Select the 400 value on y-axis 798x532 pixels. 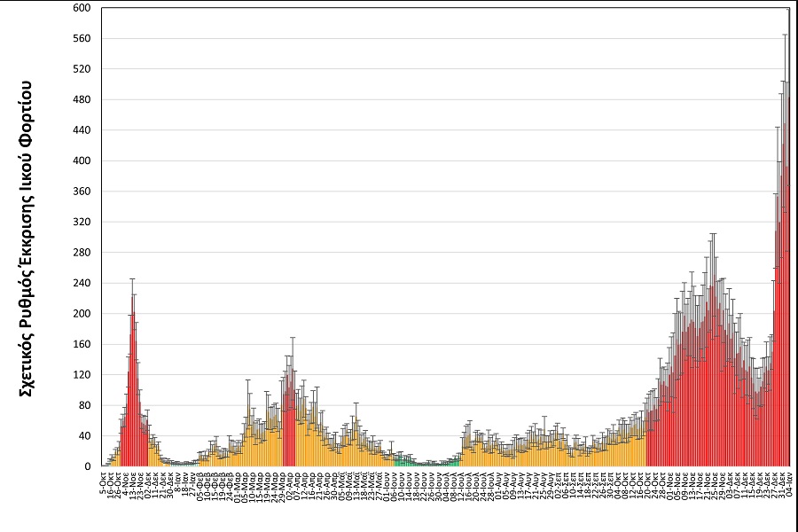[x=82, y=161]
